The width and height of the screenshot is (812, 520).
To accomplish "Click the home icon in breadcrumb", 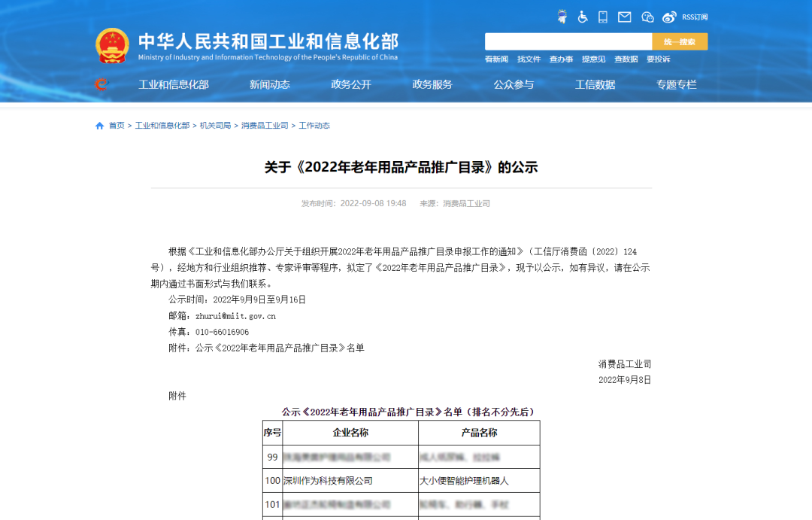I will coord(99,126).
